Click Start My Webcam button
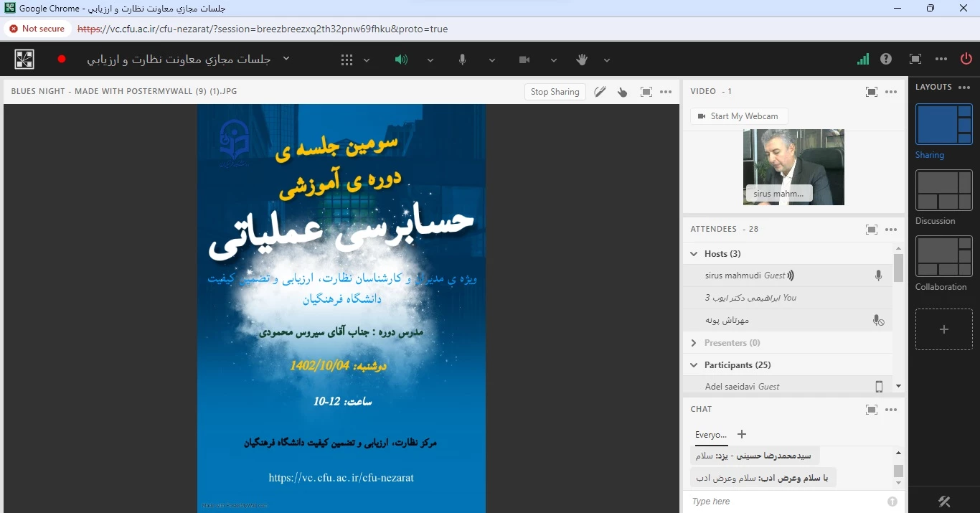Image resolution: width=980 pixels, height=513 pixels. (738, 116)
